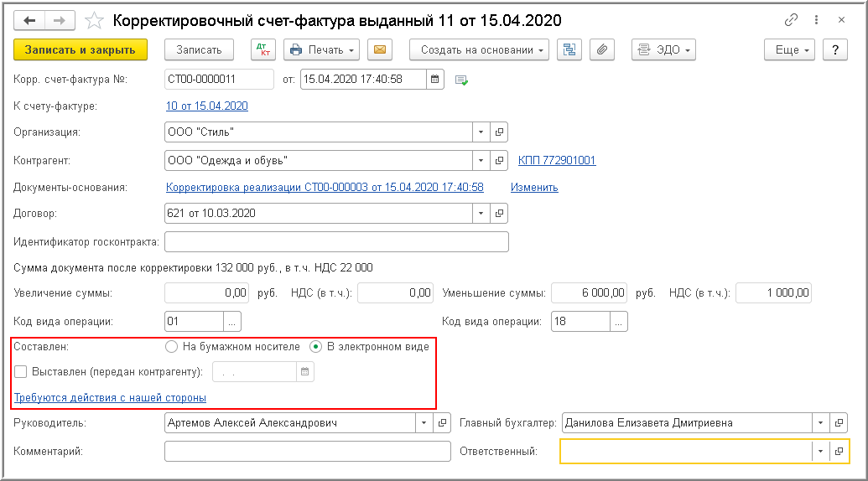This screenshot has height=481, width=868.
Task: Open calendar picker for invoice date
Action: pyautogui.click(x=435, y=79)
